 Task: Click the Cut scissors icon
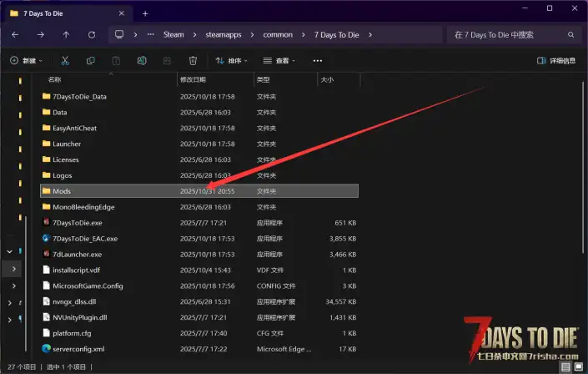[x=65, y=60]
